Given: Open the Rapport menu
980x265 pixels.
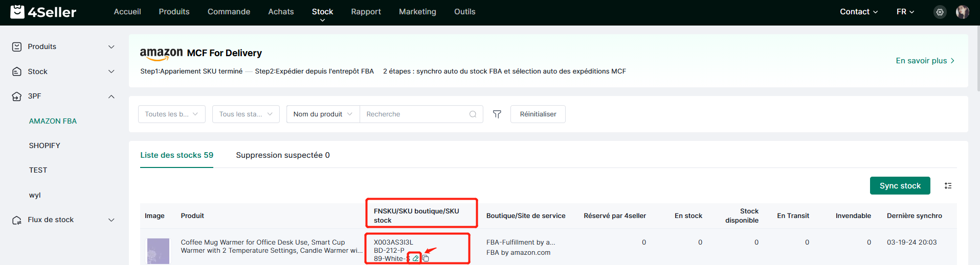Looking at the screenshot, I should tap(366, 12).
